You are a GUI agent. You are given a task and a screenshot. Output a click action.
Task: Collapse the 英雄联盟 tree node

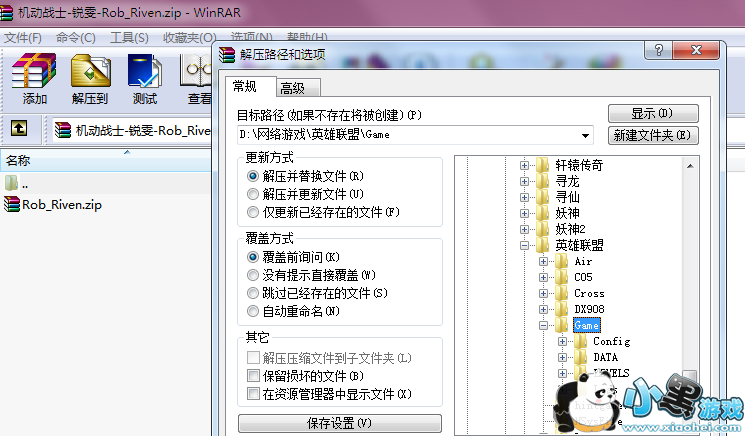pyautogui.click(x=524, y=246)
